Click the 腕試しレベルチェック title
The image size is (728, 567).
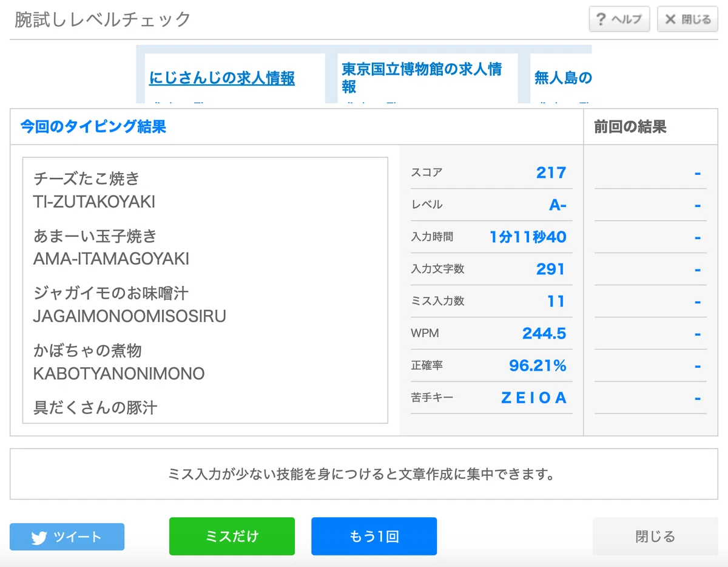[103, 19]
